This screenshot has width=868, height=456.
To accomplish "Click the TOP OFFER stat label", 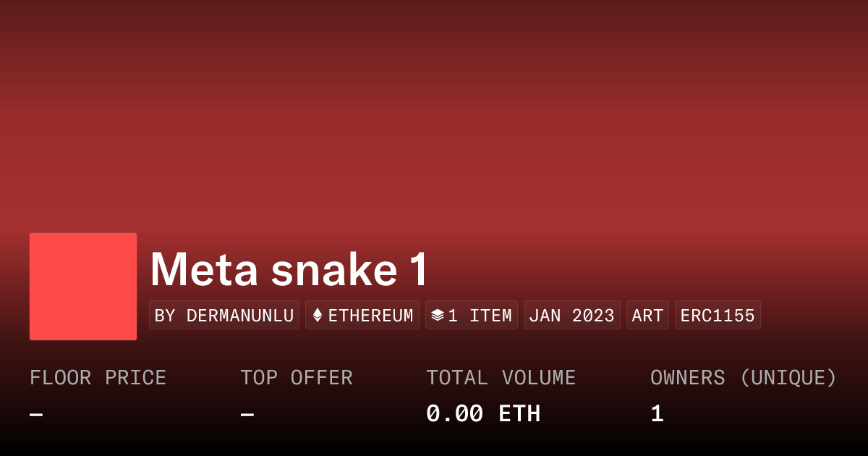I will pos(297,378).
